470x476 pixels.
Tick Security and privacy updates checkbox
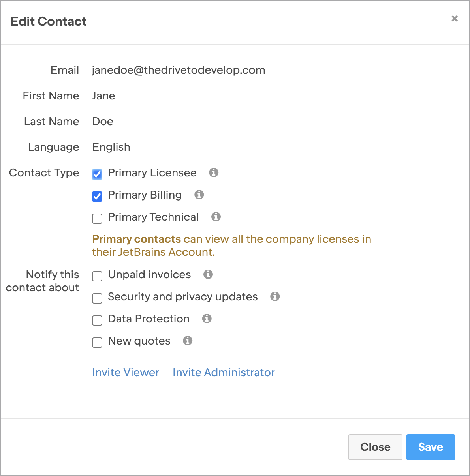pyautogui.click(x=97, y=298)
